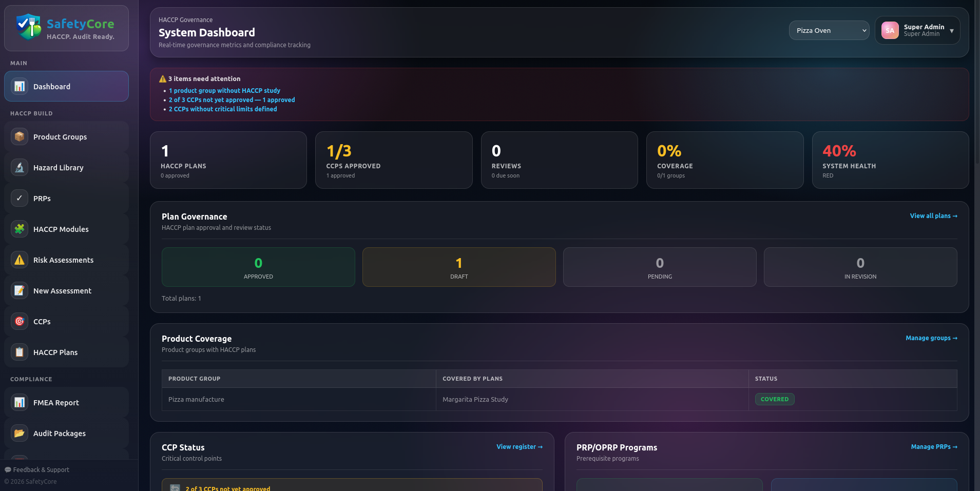Click the Risk Assessments warning icon

tap(20, 260)
